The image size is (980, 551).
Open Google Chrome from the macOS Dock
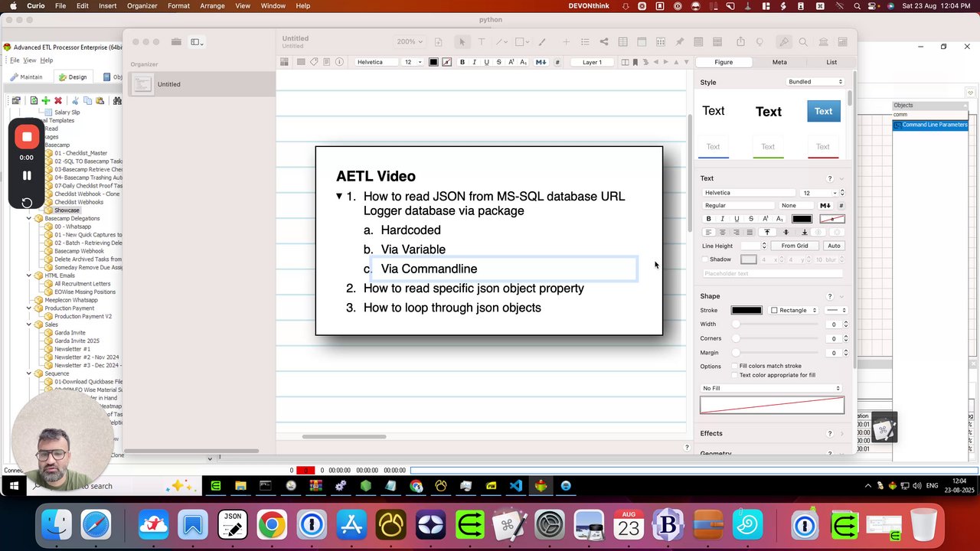(x=272, y=525)
